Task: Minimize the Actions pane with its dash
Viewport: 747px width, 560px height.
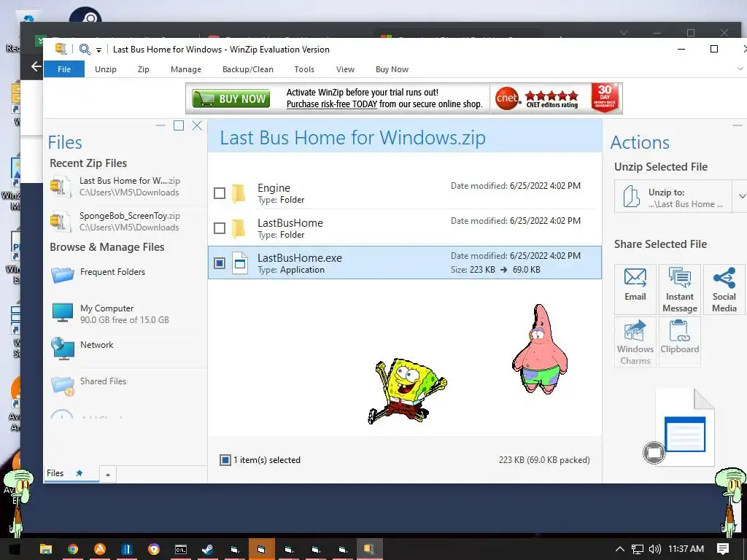Action: [737, 125]
